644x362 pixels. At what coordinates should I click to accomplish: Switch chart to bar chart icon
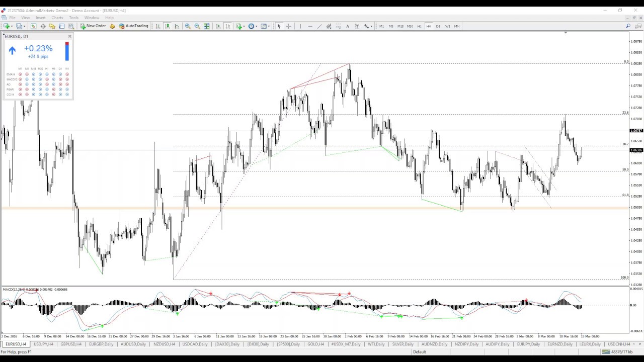pyautogui.click(x=158, y=26)
